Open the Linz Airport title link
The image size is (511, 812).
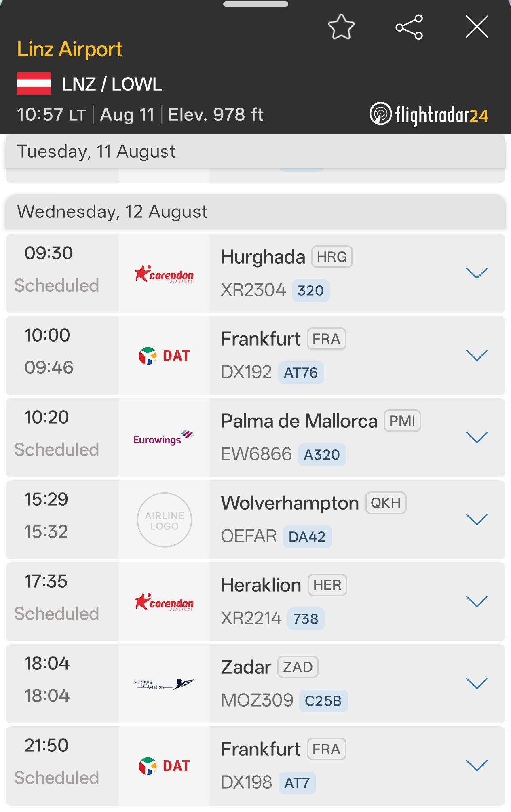tap(70, 49)
